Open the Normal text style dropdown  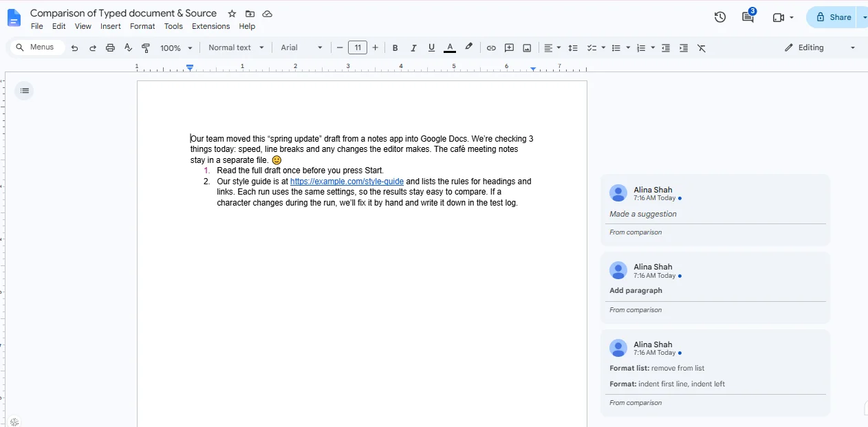pos(236,47)
